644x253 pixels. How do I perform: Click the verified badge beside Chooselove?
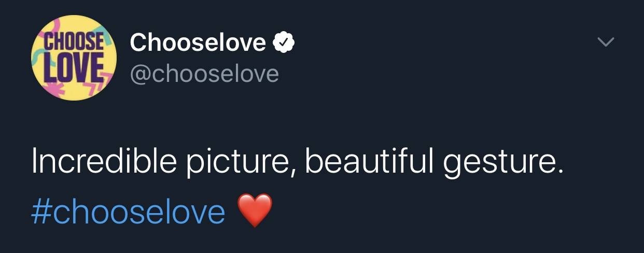284,42
